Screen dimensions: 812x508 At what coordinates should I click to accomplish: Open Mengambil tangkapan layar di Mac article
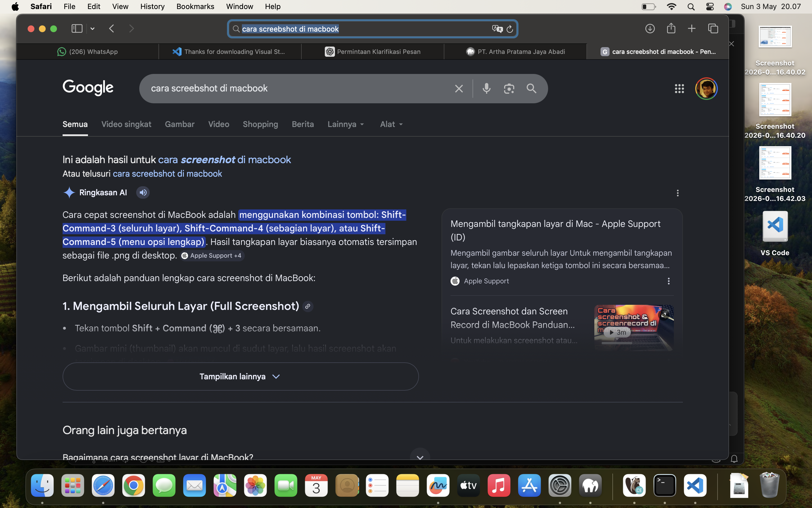555,231
